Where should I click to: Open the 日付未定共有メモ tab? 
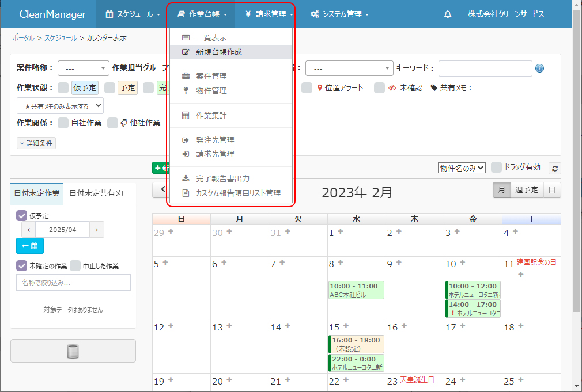[97, 193]
